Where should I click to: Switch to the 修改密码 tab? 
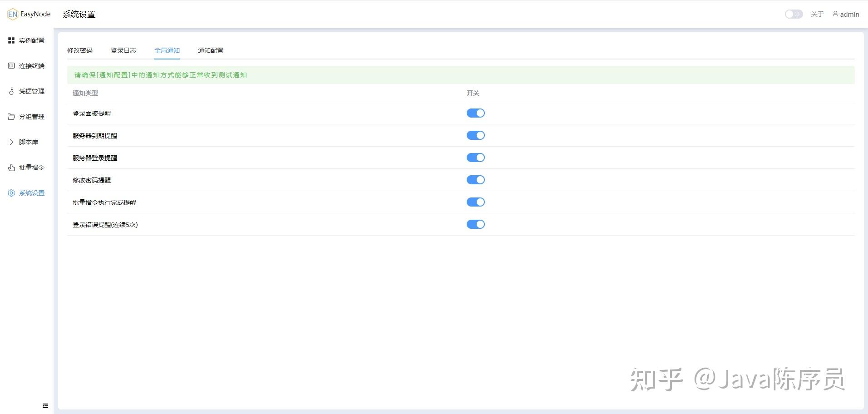tap(80, 50)
